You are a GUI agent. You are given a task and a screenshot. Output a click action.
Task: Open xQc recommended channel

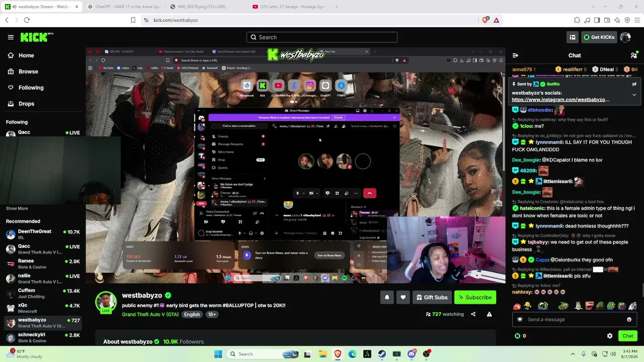click(x=43, y=308)
